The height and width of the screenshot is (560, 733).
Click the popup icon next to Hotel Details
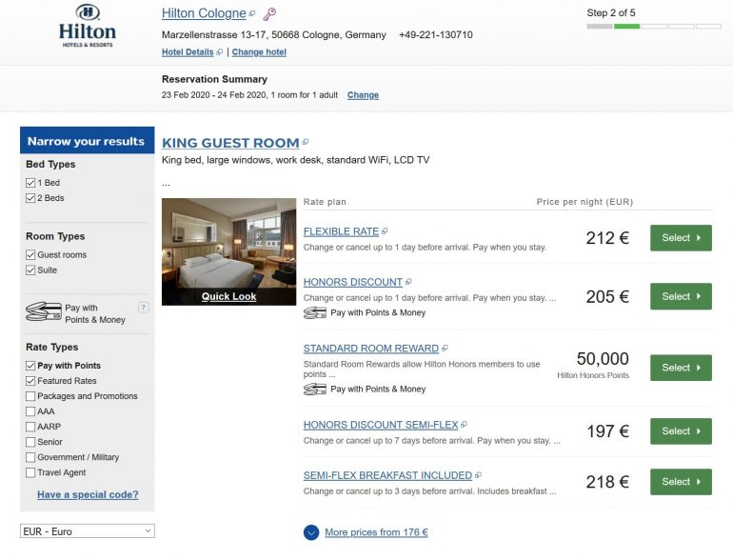[219, 52]
